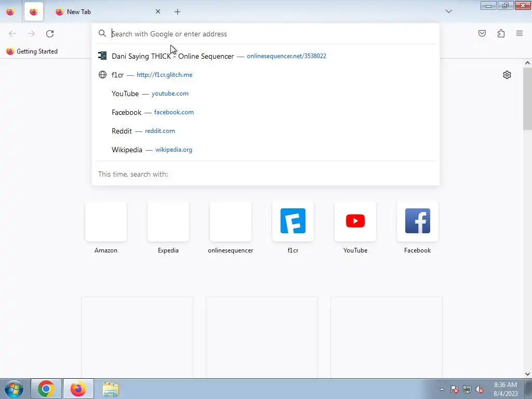Launch Chrome from the taskbar
Screen dimensions: 532x399
click(x=46, y=389)
